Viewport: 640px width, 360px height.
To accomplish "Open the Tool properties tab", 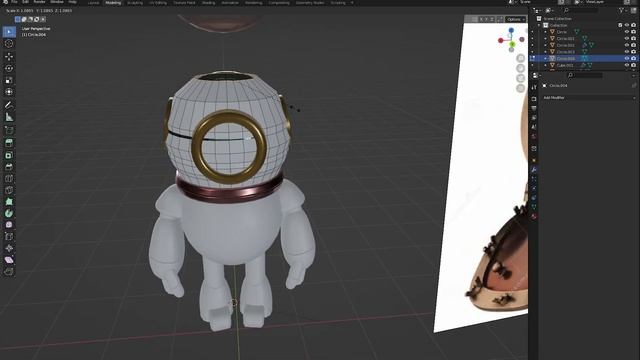I will 534,87.
